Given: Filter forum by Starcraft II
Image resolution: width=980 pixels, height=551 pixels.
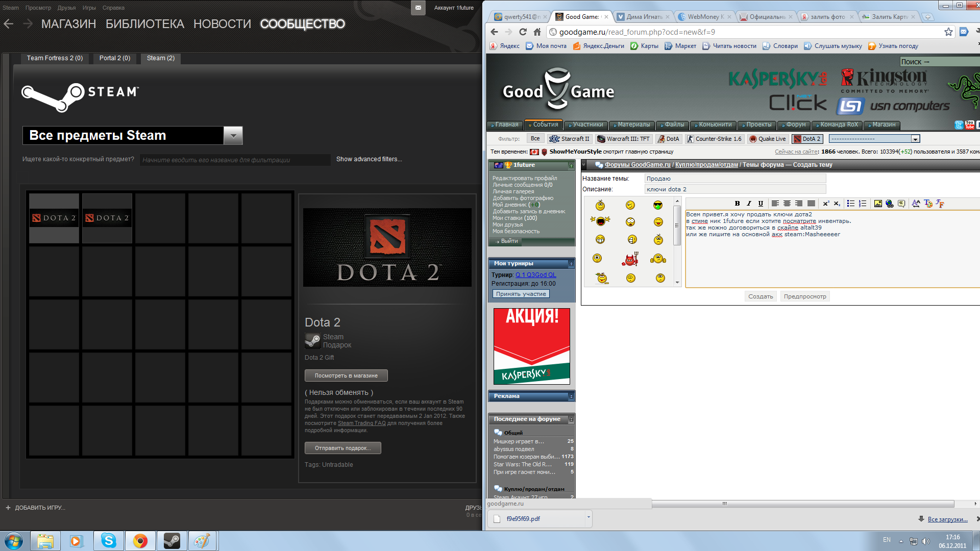Looking at the screenshot, I should click(x=570, y=139).
